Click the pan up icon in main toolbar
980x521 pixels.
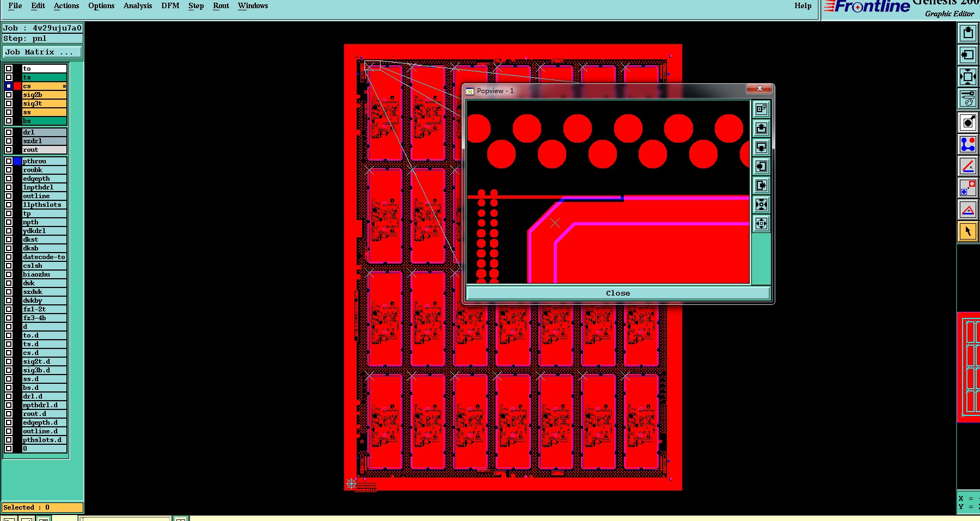pos(968,33)
